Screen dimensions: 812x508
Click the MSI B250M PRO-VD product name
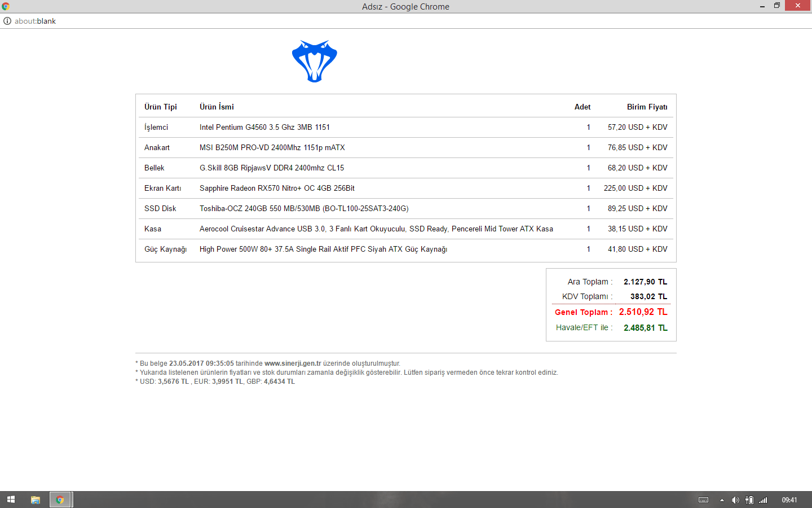click(272, 147)
